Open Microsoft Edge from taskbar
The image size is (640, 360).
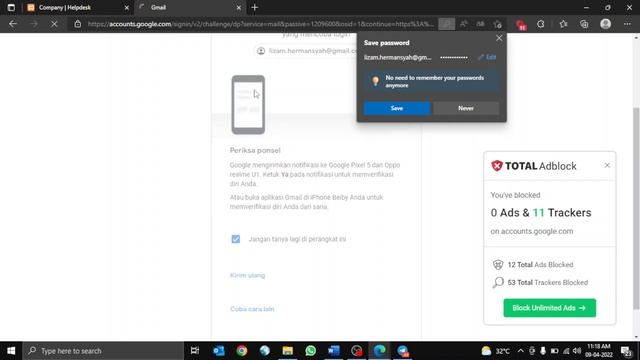click(x=380, y=351)
